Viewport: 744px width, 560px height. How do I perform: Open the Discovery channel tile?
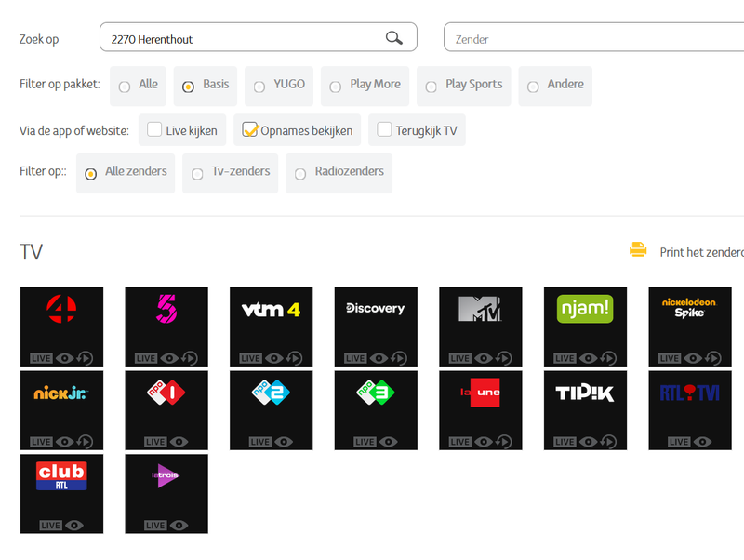(x=375, y=327)
